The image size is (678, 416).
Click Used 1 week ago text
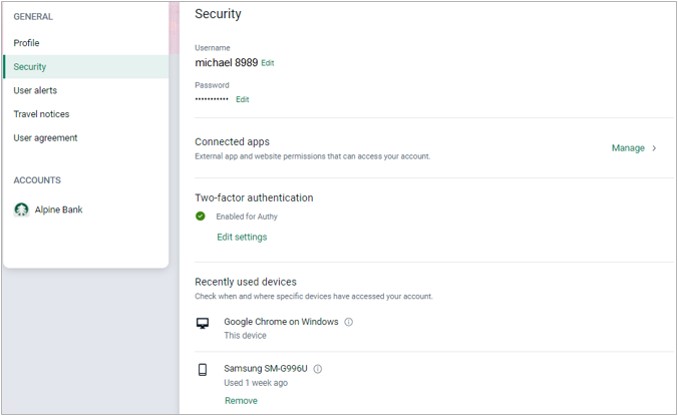click(256, 383)
